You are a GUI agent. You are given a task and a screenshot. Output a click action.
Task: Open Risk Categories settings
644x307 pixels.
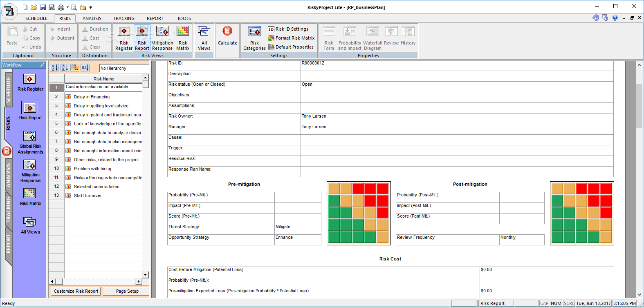(254, 38)
